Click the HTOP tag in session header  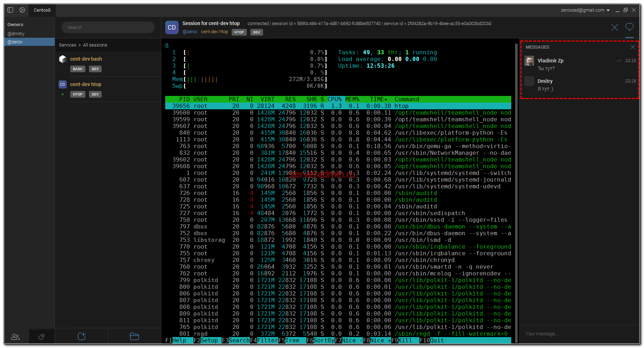pos(239,32)
